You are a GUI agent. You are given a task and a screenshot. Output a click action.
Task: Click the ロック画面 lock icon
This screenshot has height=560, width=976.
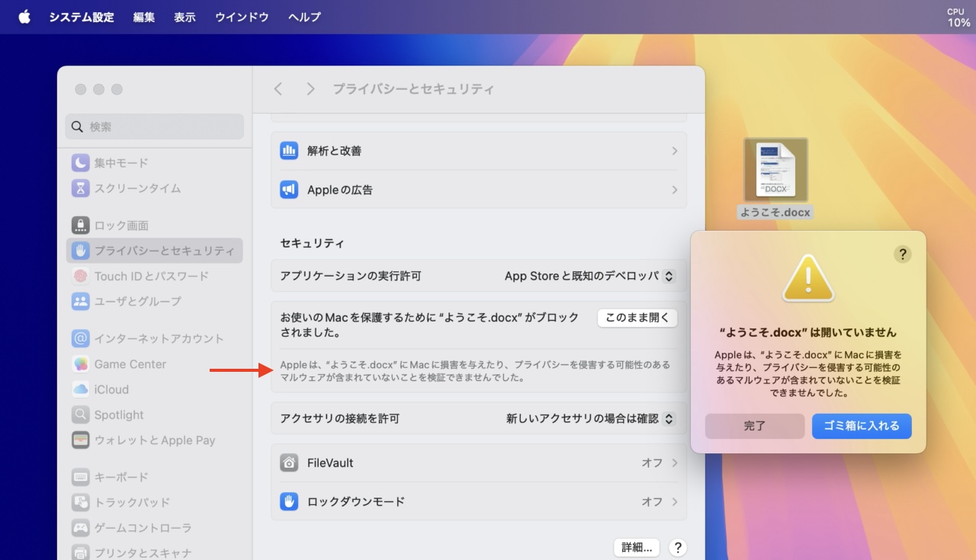click(81, 226)
